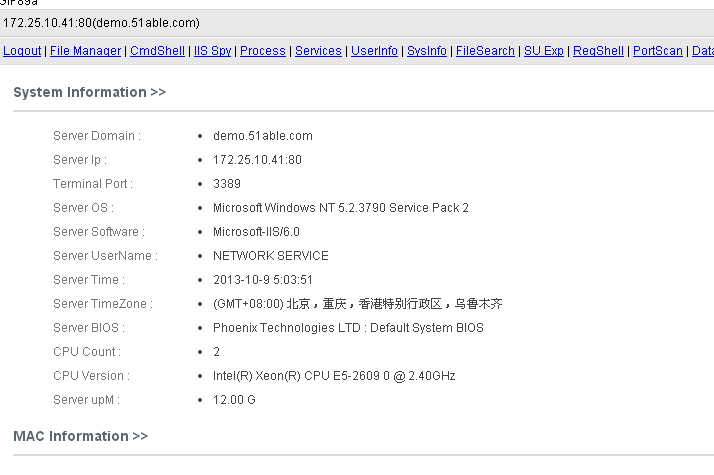Screen dimensions: 714x475
Task: Select the SysInfo link
Action: coord(427,51)
